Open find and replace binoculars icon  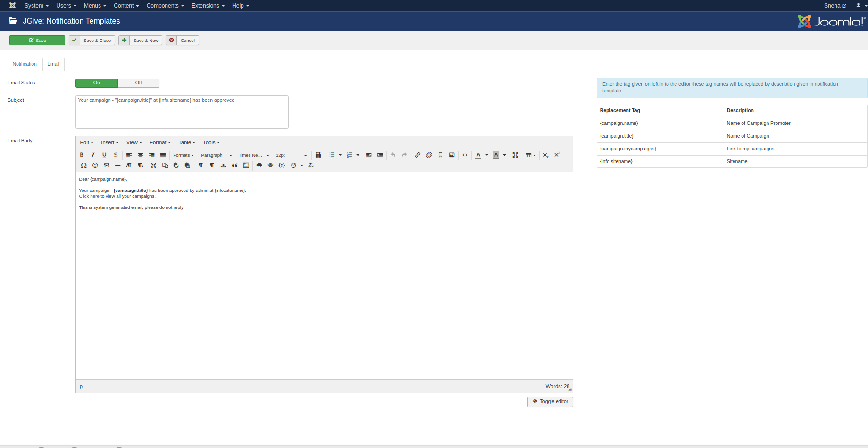coord(318,155)
